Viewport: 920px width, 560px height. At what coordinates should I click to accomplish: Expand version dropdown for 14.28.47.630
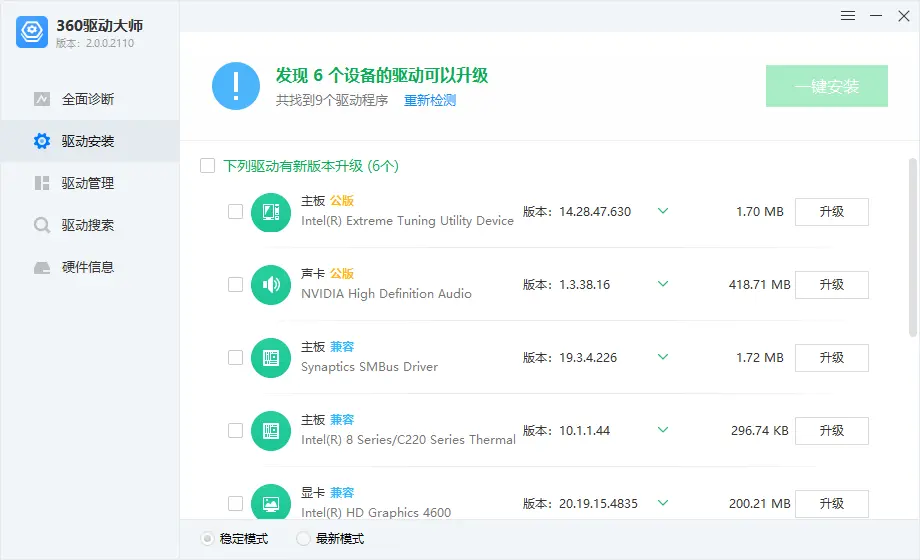(x=662, y=211)
